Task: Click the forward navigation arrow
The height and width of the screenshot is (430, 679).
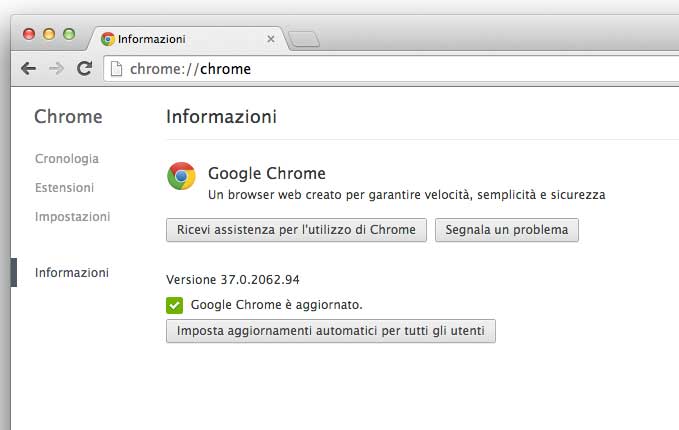Action: click(x=57, y=69)
